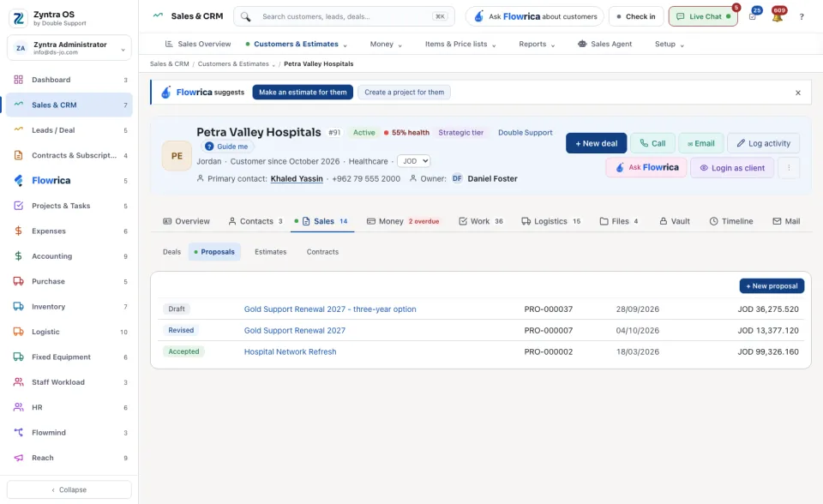Switch to the Files tab

[x=619, y=221]
